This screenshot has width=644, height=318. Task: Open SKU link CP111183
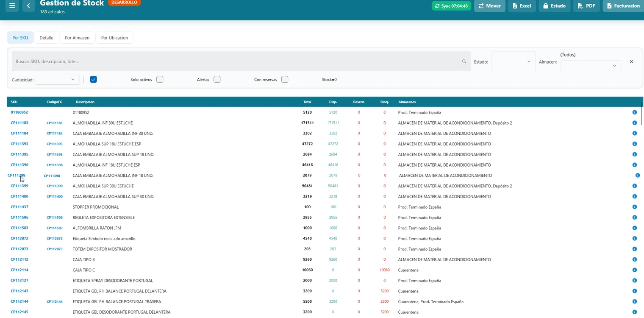click(19, 123)
